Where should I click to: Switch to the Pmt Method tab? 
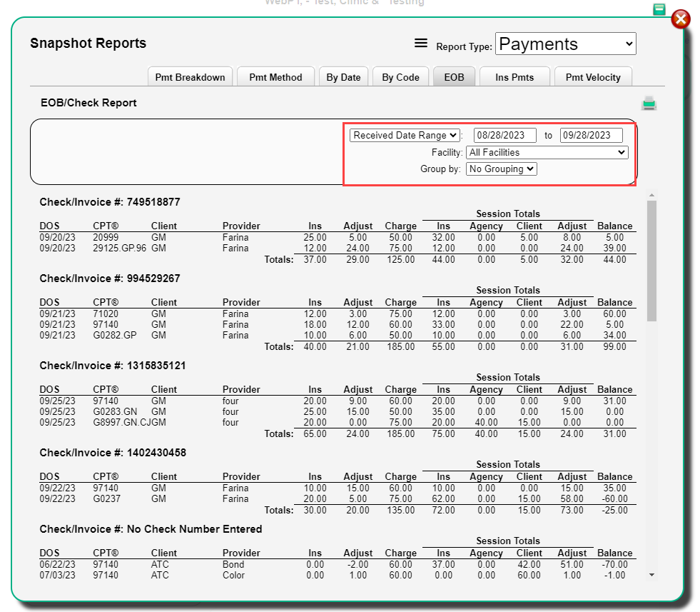275,77
